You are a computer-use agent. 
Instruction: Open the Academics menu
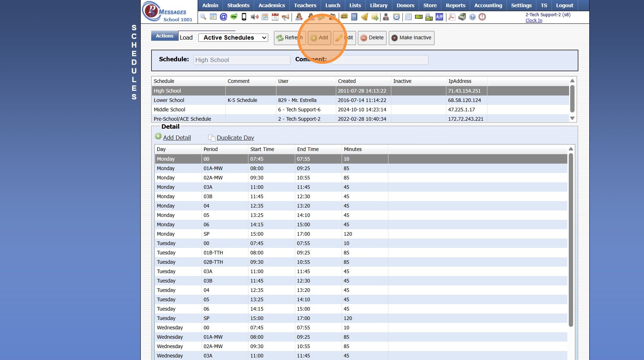[x=271, y=5]
